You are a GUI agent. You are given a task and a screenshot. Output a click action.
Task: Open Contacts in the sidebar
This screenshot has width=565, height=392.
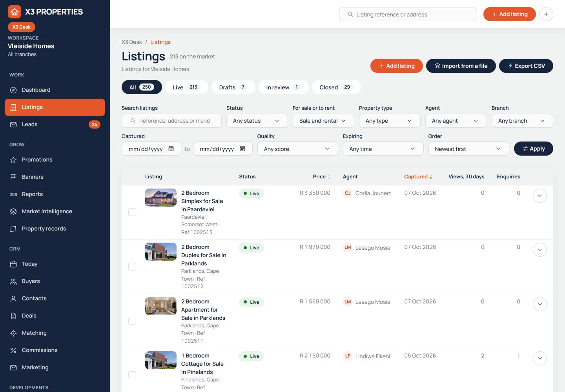[x=55, y=298]
